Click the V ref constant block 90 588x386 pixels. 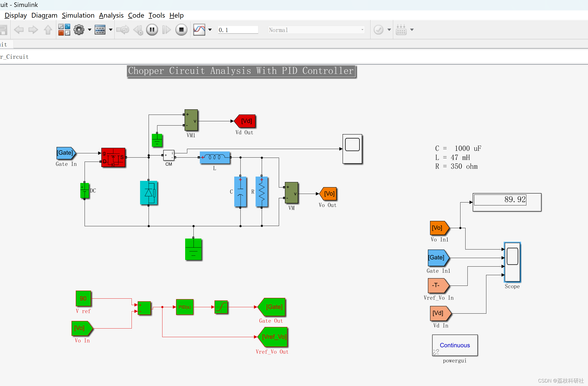tap(83, 298)
